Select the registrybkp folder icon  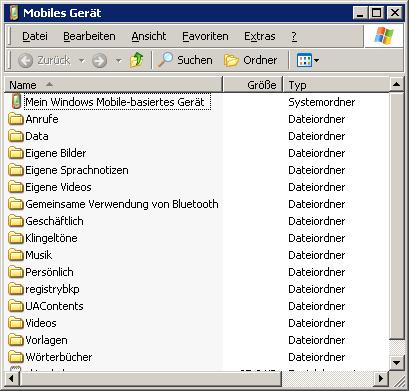pyautogui.click(x=16, y=289)
